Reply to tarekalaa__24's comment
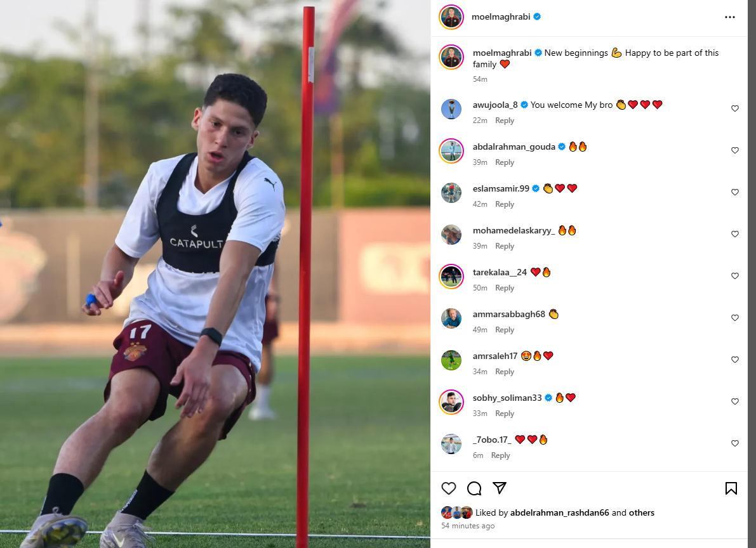Screen dimensions: 756x548 (505, 288)
